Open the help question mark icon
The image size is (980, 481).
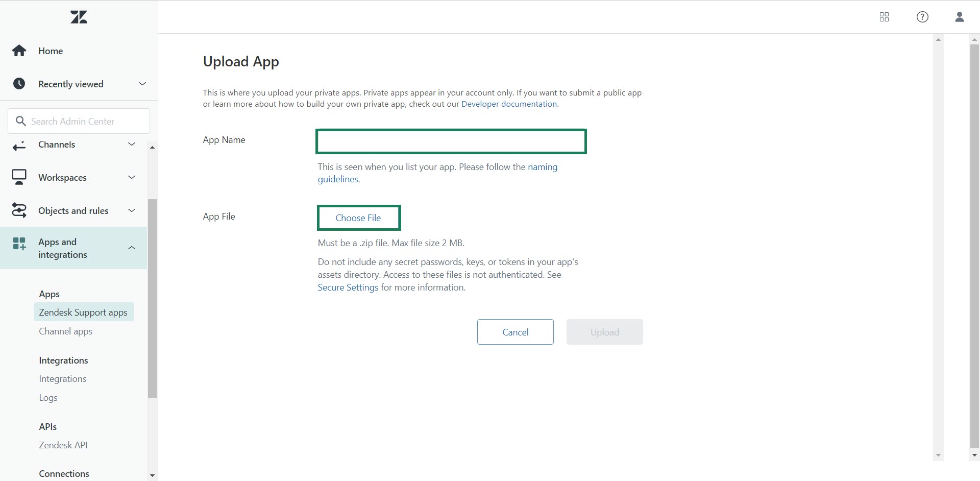tap(922, 17)
